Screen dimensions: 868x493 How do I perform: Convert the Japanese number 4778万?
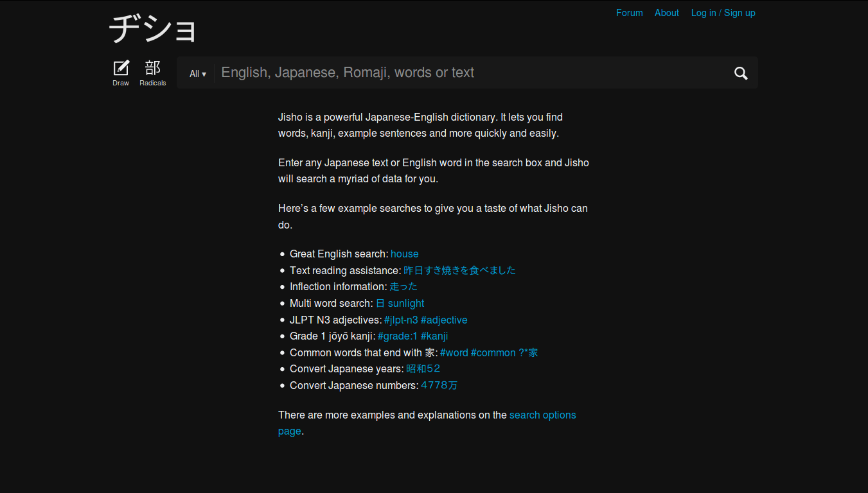[439, 385]
